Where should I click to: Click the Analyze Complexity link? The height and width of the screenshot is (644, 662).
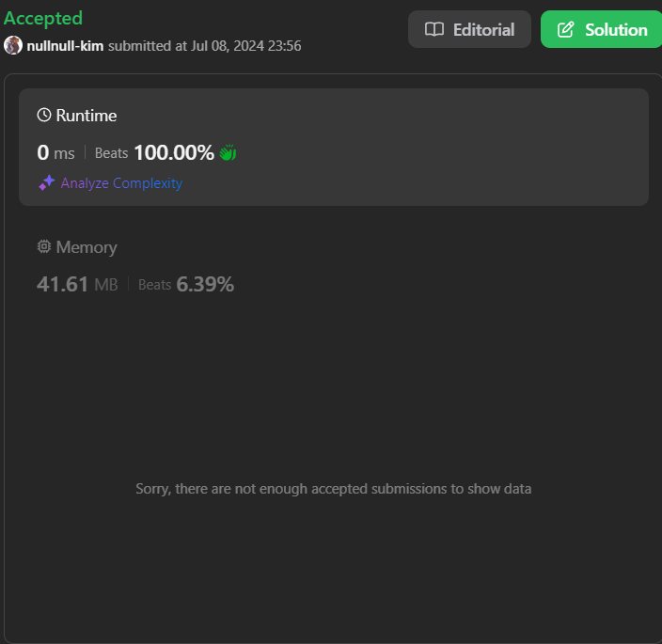point(121,183)
